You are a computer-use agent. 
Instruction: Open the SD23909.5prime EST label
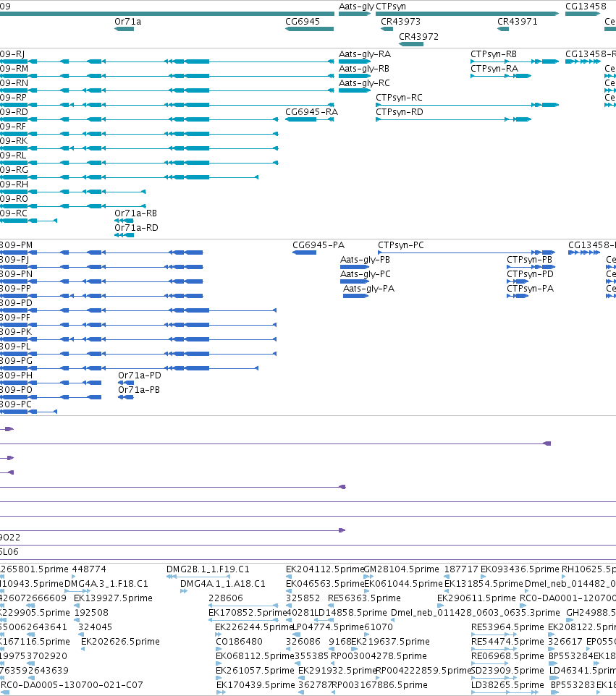tap(507, 670)
